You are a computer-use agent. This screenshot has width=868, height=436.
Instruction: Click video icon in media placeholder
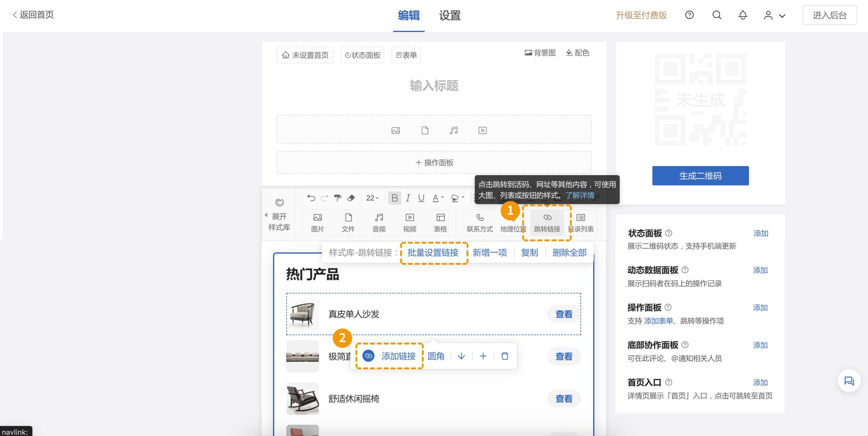point(483,130)
